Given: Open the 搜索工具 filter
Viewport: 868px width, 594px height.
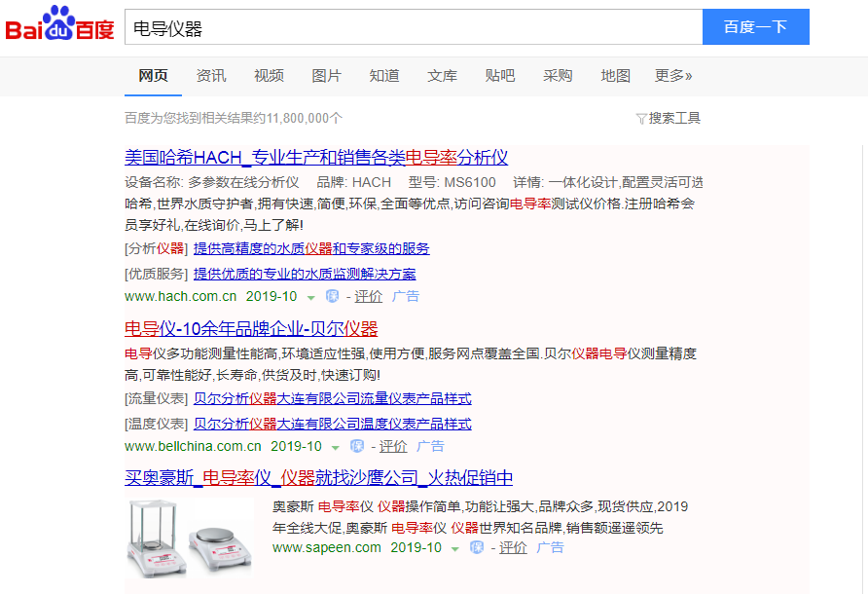Looking at the screenshot, I should click(x=669, y=118).
